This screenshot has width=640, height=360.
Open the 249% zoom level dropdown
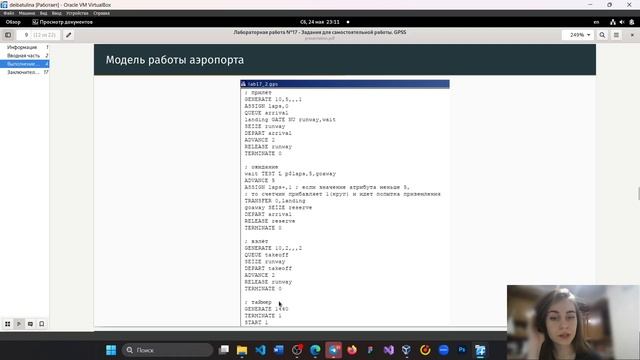(x=579, y=35)
